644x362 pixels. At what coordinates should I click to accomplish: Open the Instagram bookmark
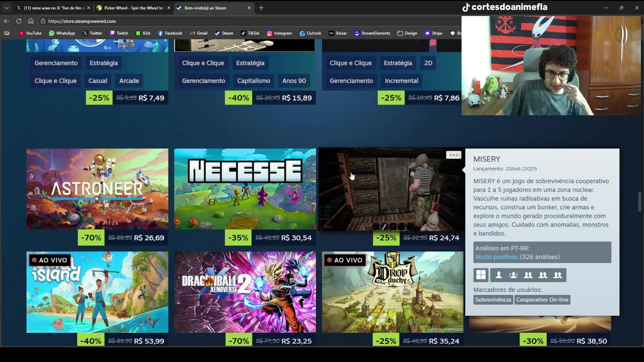pos(279,33)
